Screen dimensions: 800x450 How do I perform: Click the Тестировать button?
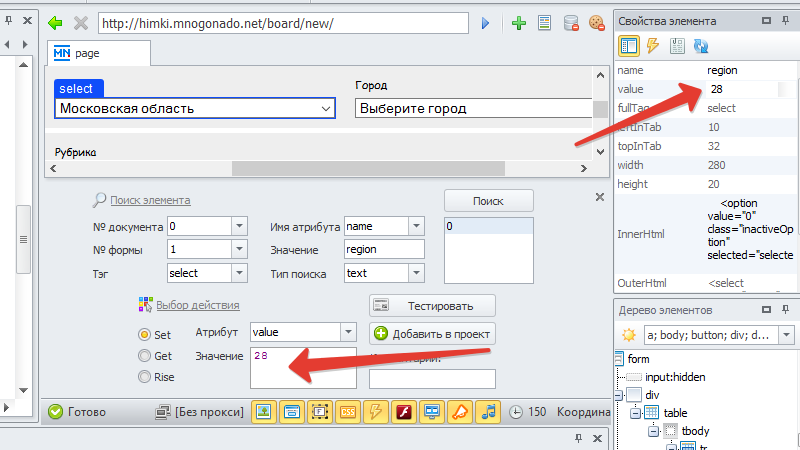tap(432, 306)
